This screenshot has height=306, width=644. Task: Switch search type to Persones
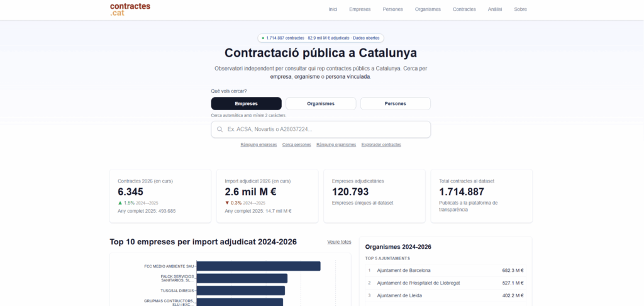point(395,104)
